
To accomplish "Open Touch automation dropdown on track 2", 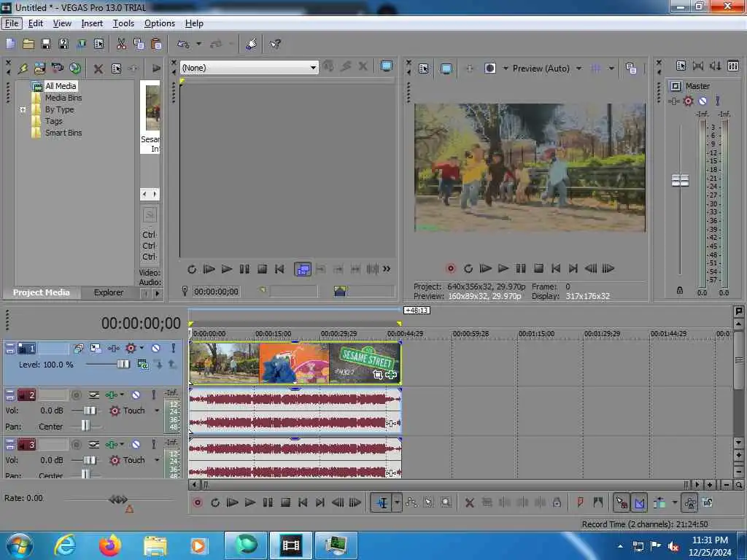I will [x=157, y=411].
